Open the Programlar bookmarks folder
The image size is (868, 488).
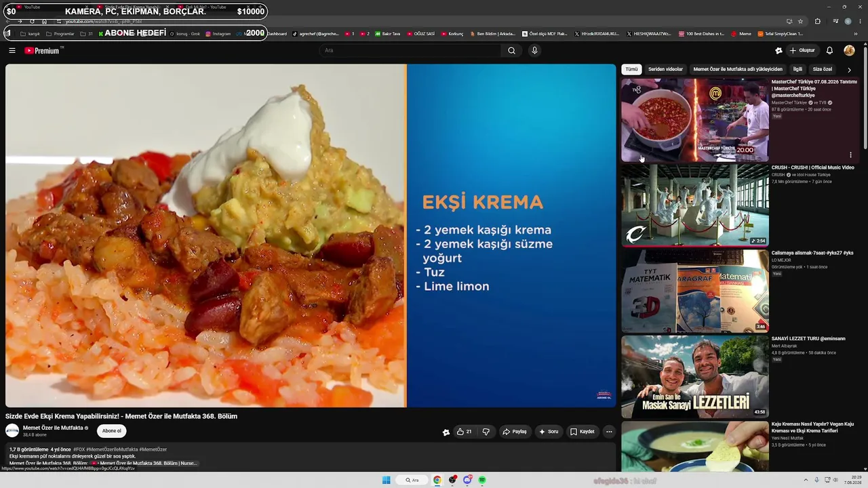tap(60, 34)
